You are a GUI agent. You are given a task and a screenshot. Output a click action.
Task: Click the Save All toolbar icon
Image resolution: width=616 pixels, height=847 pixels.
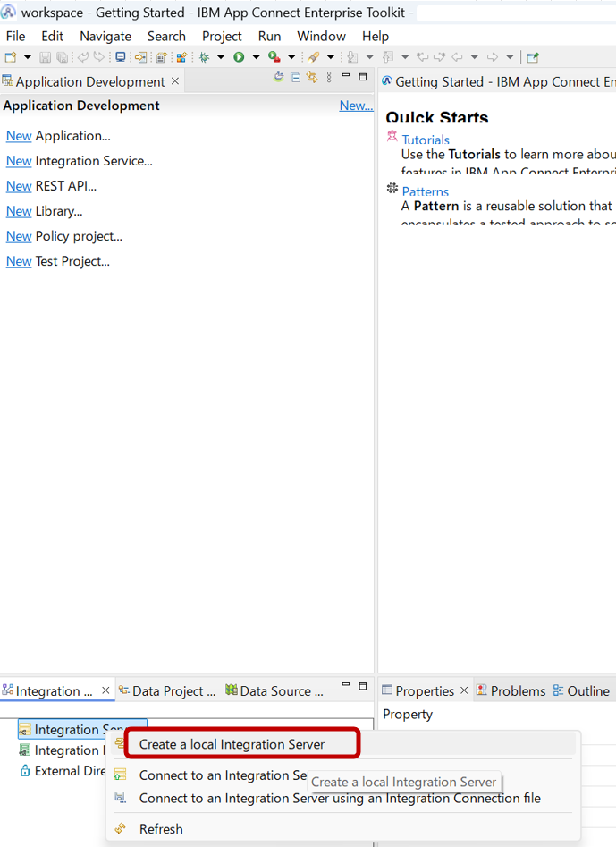(62, 56)
